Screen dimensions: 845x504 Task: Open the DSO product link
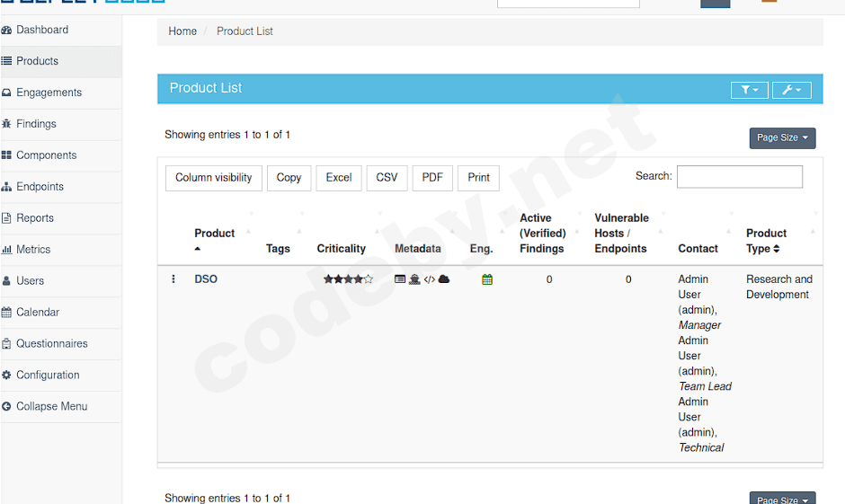click(x=206, y=279)
